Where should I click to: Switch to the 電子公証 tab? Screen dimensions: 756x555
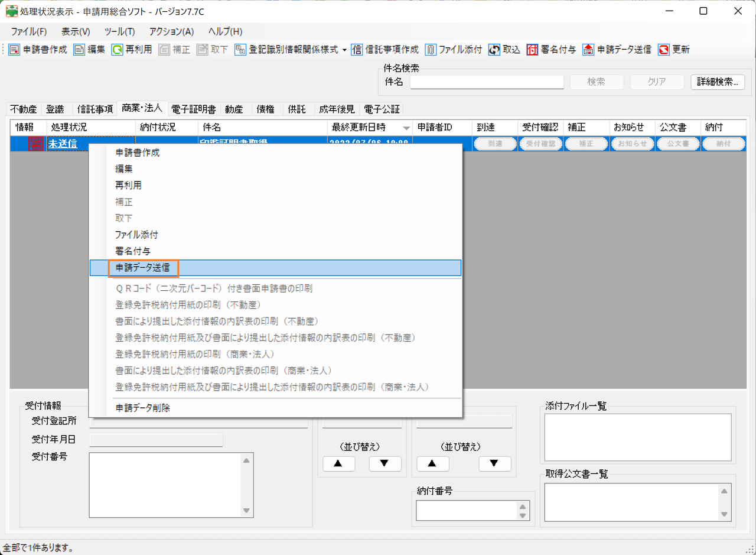coord(382,109)
